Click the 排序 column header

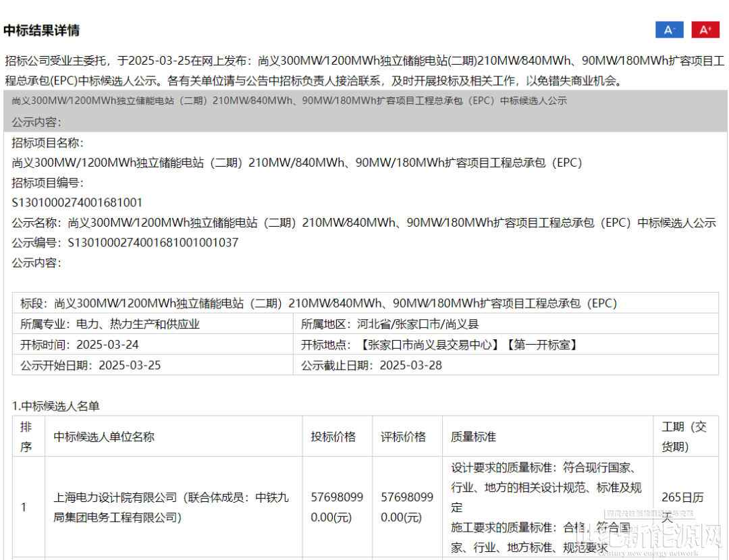[29, 437]
